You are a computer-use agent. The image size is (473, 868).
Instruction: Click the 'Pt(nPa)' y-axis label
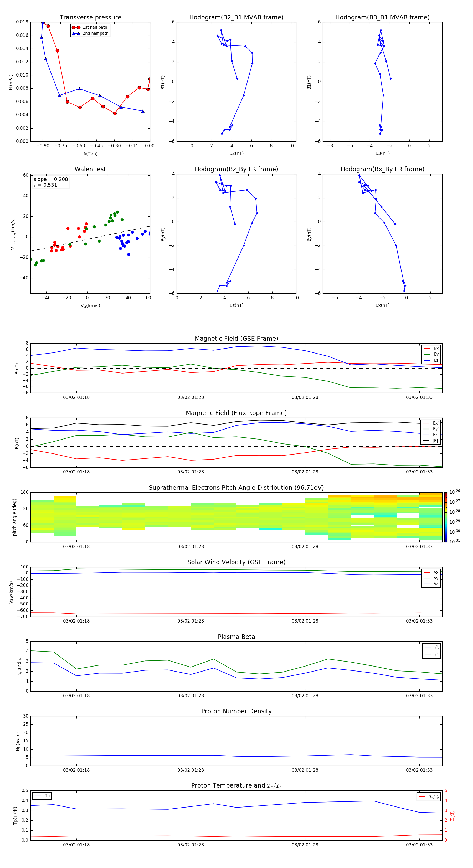pyautogui.click(x=11, y=82)
